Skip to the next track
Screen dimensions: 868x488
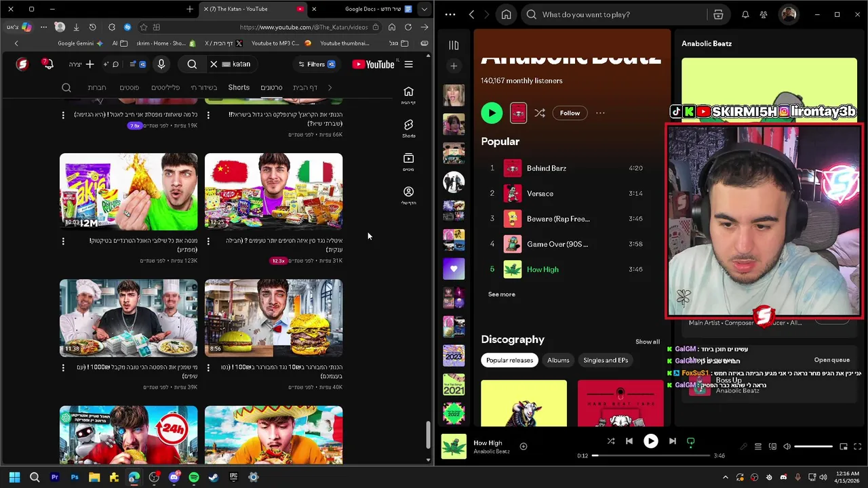672,441
